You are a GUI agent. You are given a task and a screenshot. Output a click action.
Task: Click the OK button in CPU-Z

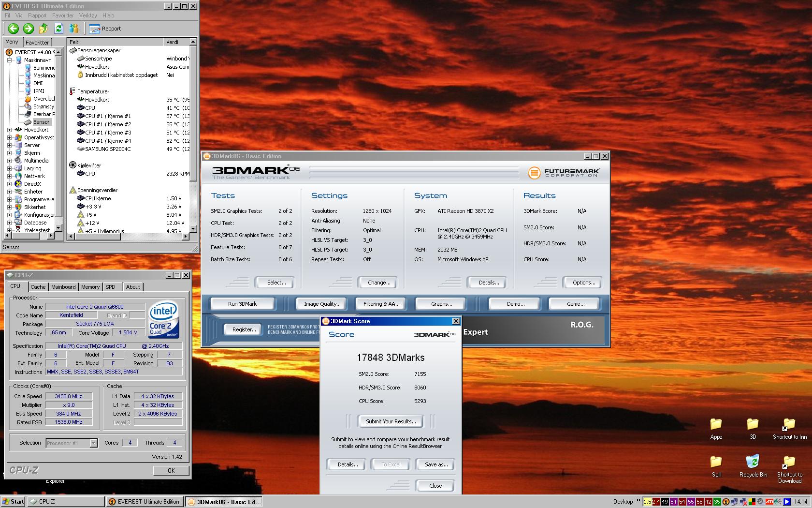(171, 470)
